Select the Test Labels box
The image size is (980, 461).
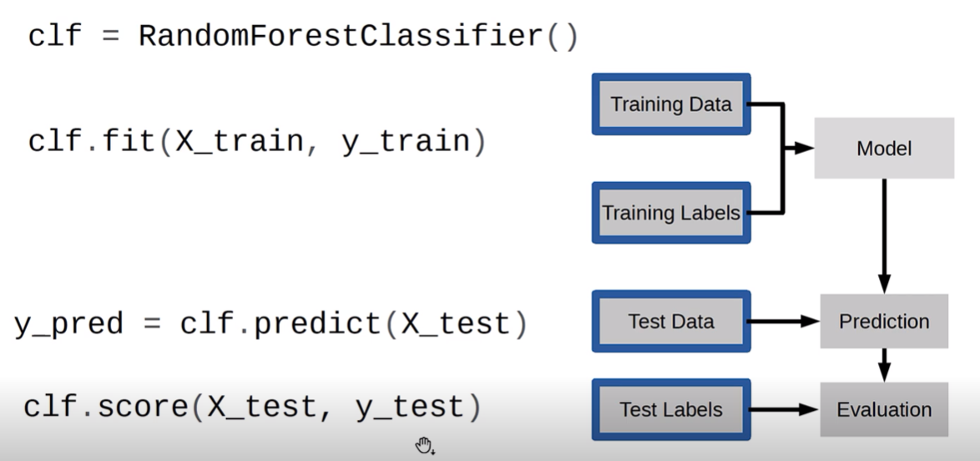tap(671, 410)
